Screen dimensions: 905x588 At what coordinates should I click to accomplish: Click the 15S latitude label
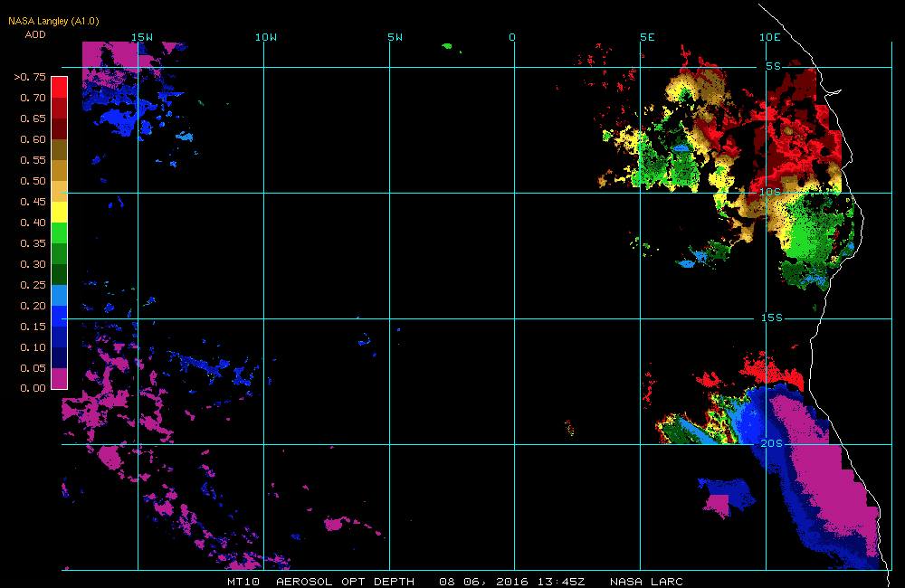tap(772, 318)
